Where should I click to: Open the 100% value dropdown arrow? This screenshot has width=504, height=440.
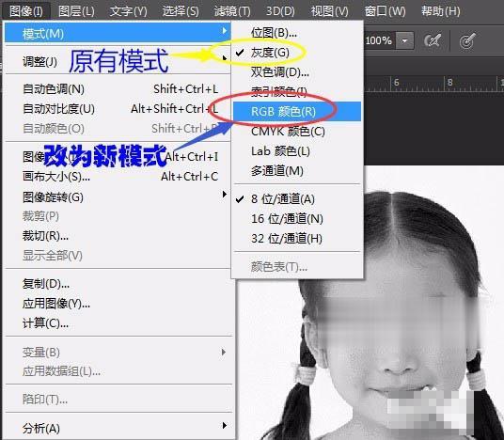(404, 40)
